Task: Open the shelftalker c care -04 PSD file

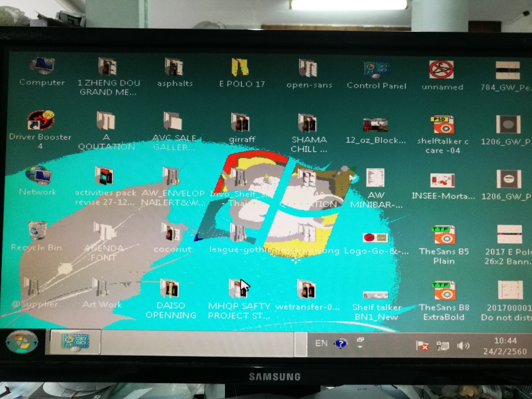Action: 443,125
